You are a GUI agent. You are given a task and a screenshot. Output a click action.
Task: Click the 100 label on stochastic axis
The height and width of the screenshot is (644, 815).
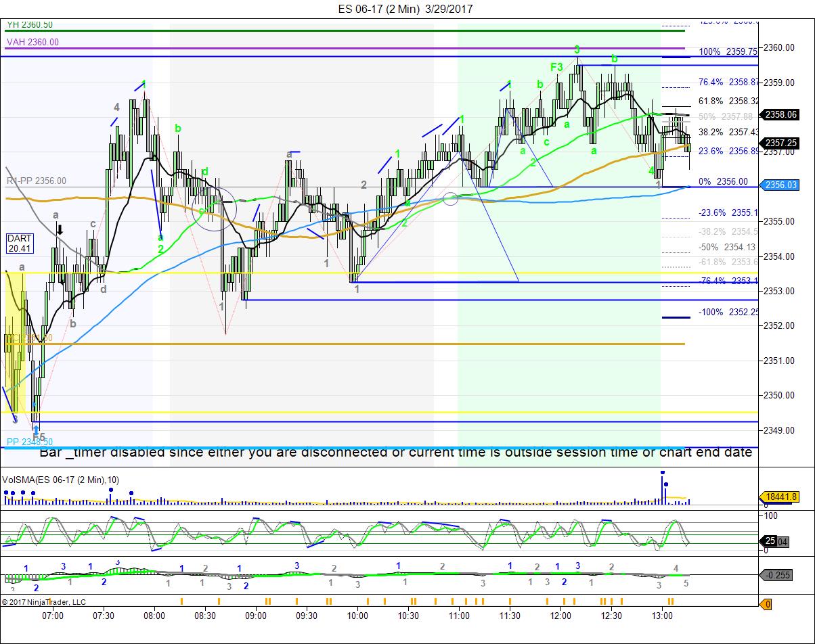(x=771, y=515)
